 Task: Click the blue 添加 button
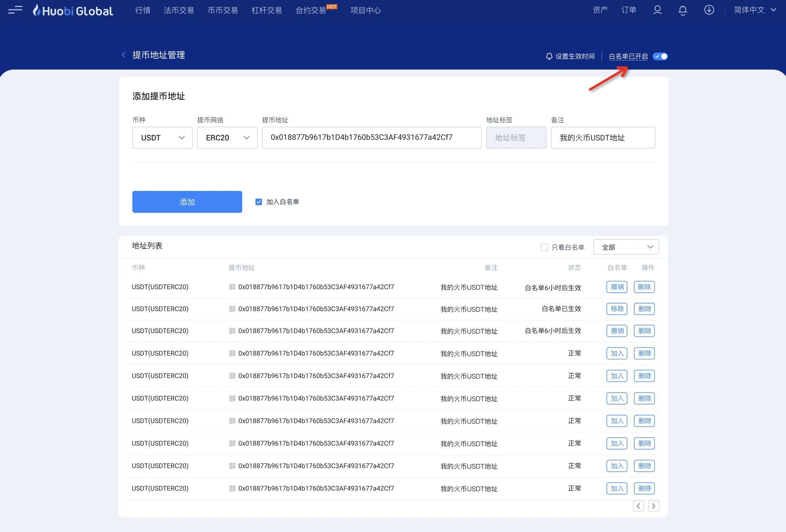[x=187, y=202]
